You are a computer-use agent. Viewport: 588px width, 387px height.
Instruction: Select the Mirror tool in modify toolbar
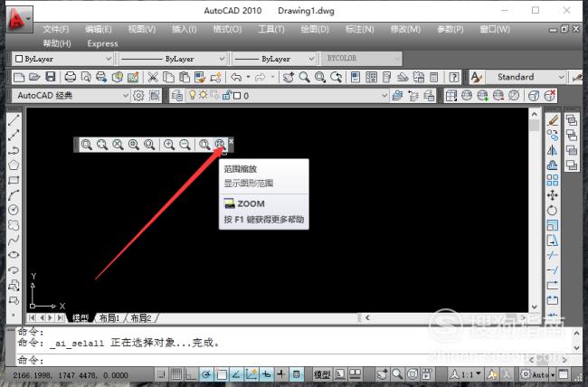tap(553, 150)
